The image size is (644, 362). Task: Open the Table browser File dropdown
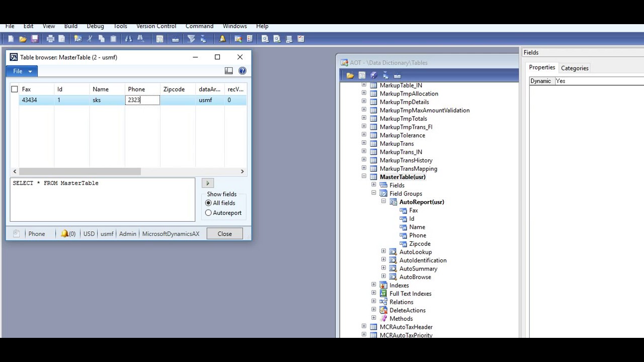tap(22, 71)
